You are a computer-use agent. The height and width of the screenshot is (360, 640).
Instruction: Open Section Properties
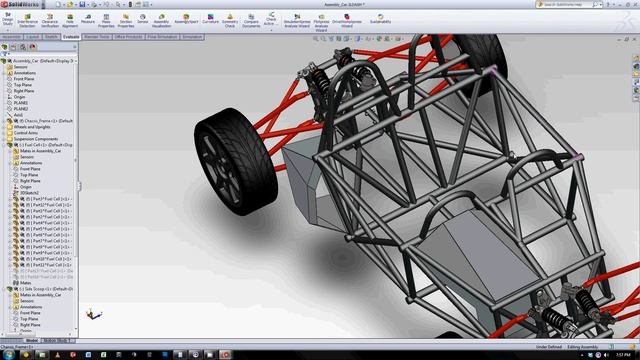pos(126,20)
